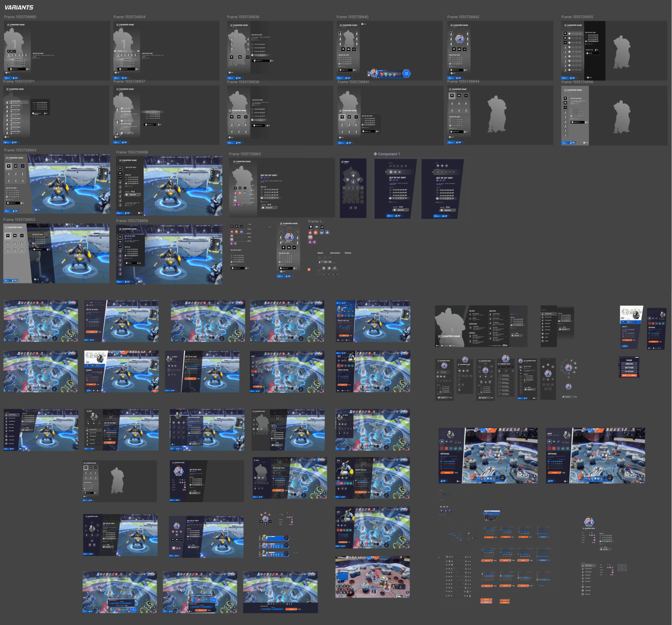The image size is (672, 625).
Task: Click grey champion silhouette in Frame 1555726944
Action: (x=498, y=115)
